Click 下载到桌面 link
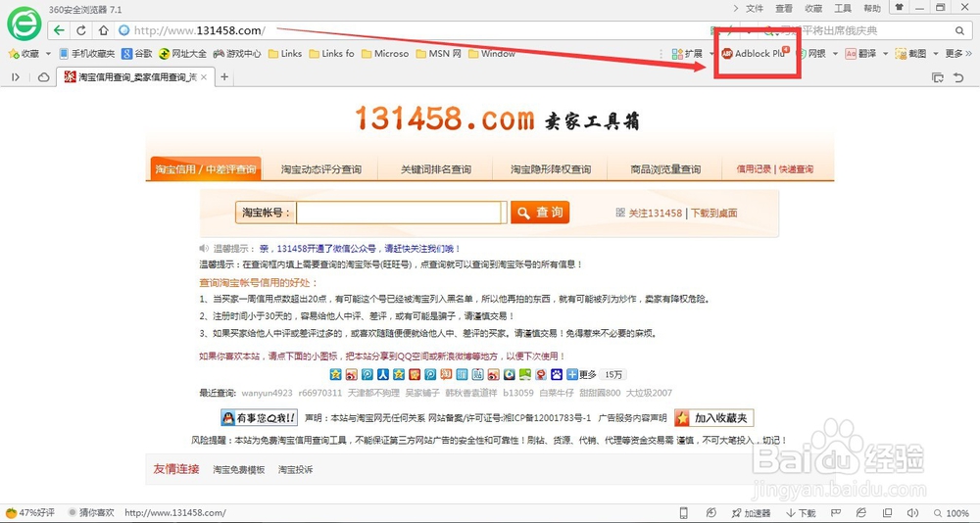The height and width of the screenshot is (523, 980). (x=713, y=214)
